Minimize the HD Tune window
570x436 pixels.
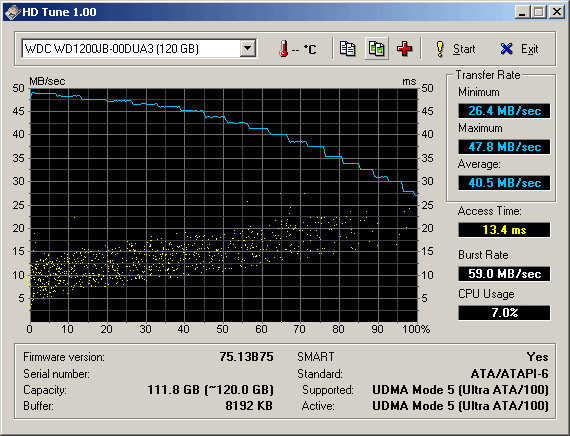523,12
